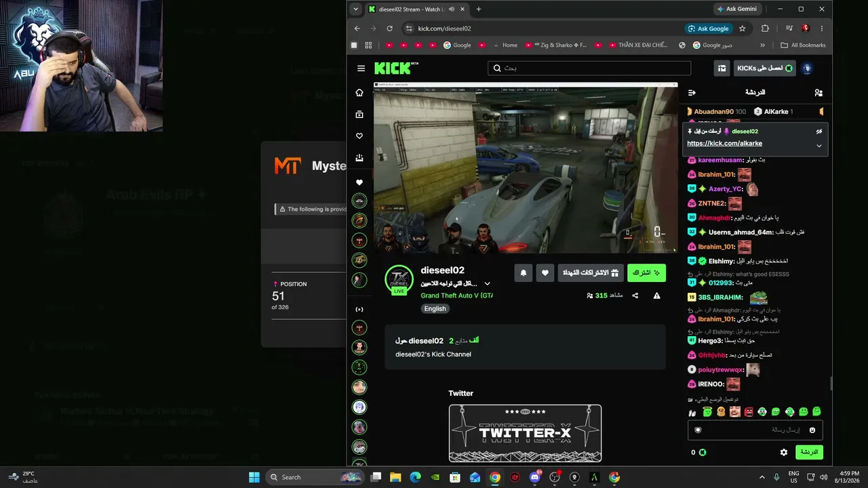Open Chrome media controls icon
The width and height of the screenshot is (868, 488).
(789, 28)
